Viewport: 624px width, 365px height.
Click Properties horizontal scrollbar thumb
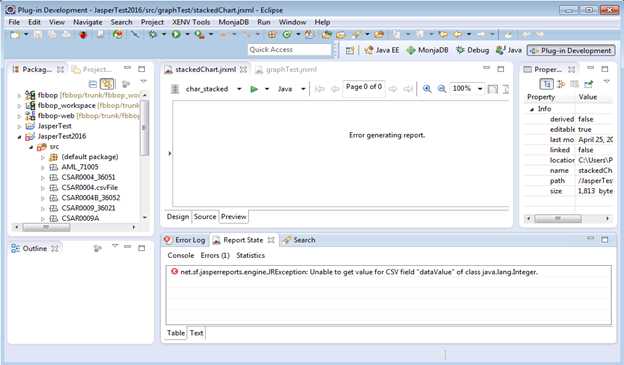tap(558, 219)
